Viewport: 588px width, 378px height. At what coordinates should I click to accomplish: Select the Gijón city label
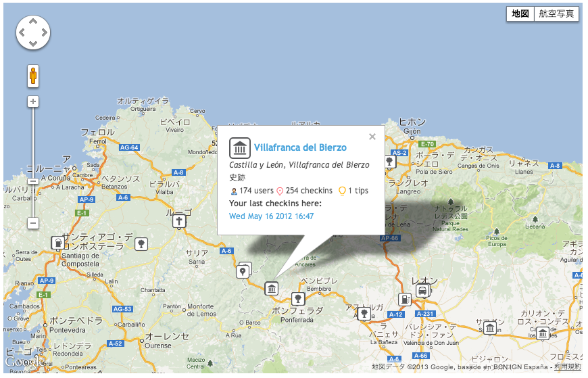click(x=412, y=131)
